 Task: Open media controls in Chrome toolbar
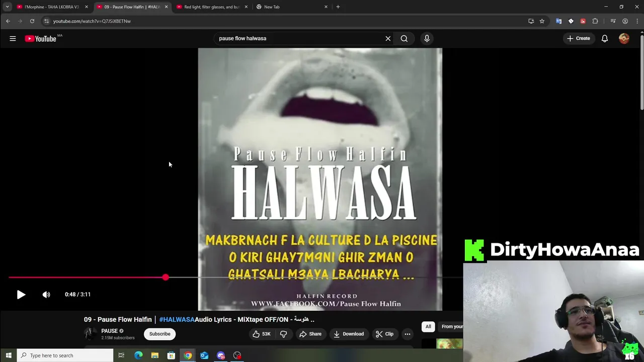click(613, 21)
